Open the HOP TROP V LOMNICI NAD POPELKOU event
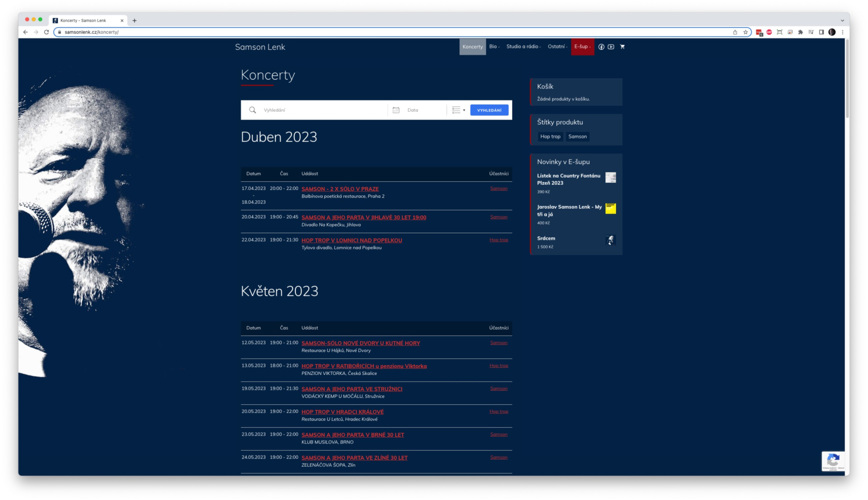The height and width of the screenshot is (500, 868). pyautogui.click(x=351, y=240)
